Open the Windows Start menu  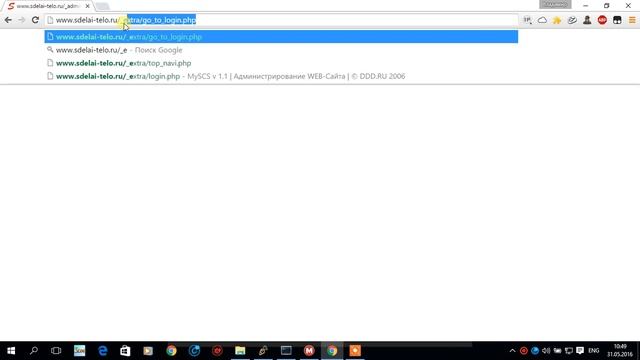pyautogui.click(x=11, y=351)
